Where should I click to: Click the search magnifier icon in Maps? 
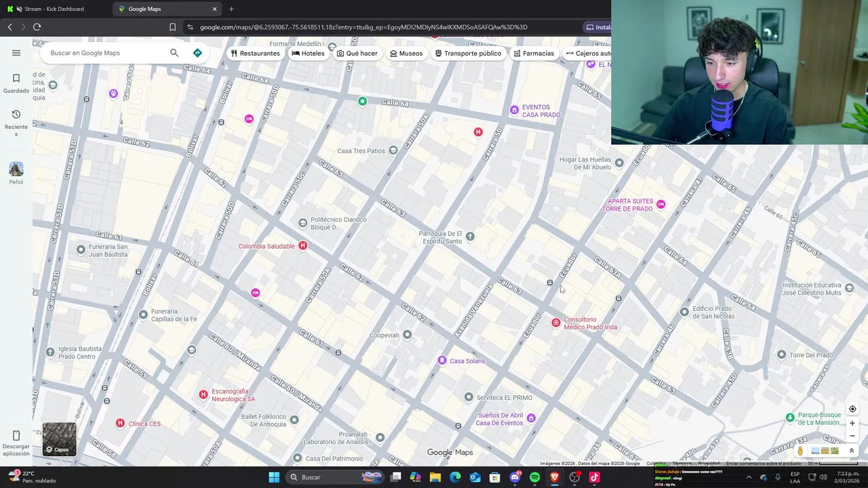click(174, 53)
